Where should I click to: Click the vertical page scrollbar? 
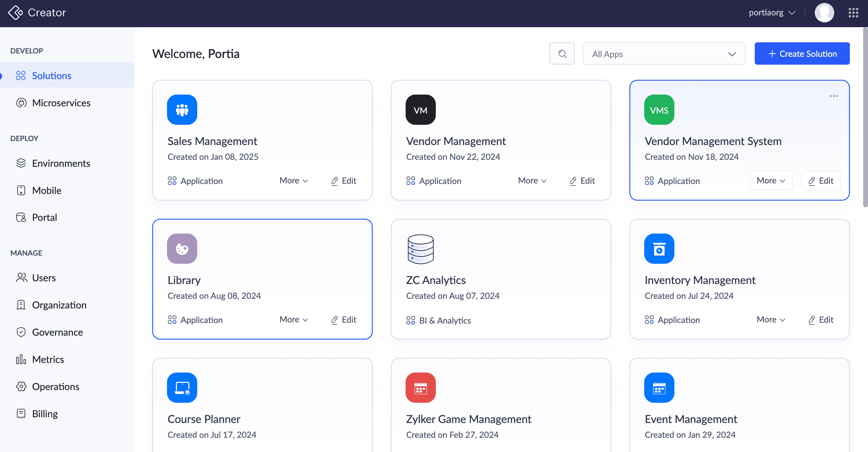[x=865, y=118]
